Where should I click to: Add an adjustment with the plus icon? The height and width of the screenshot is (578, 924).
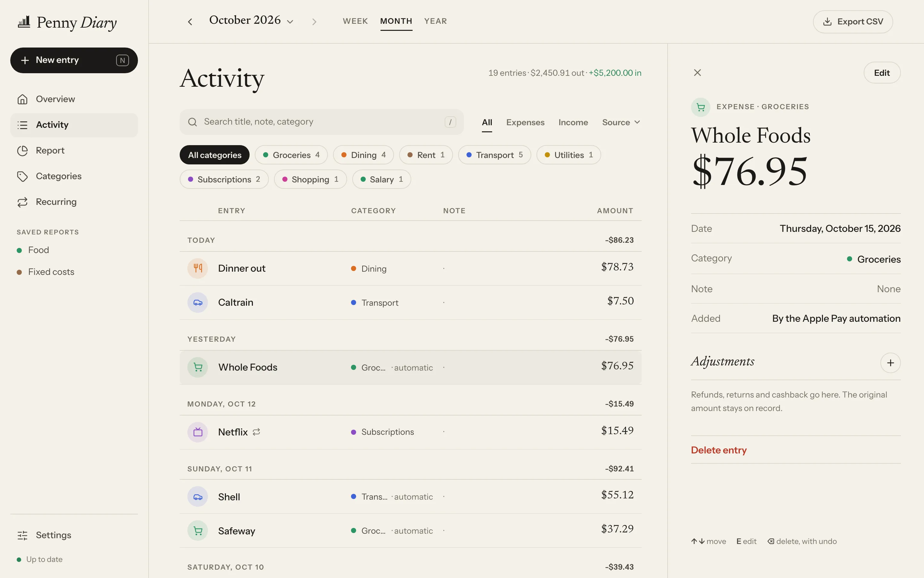point(890,363)
